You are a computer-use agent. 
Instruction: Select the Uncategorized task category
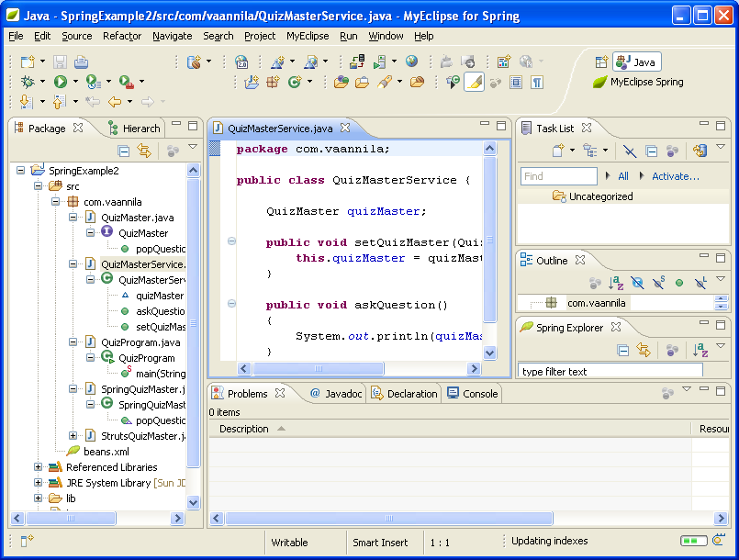(592, 196)
